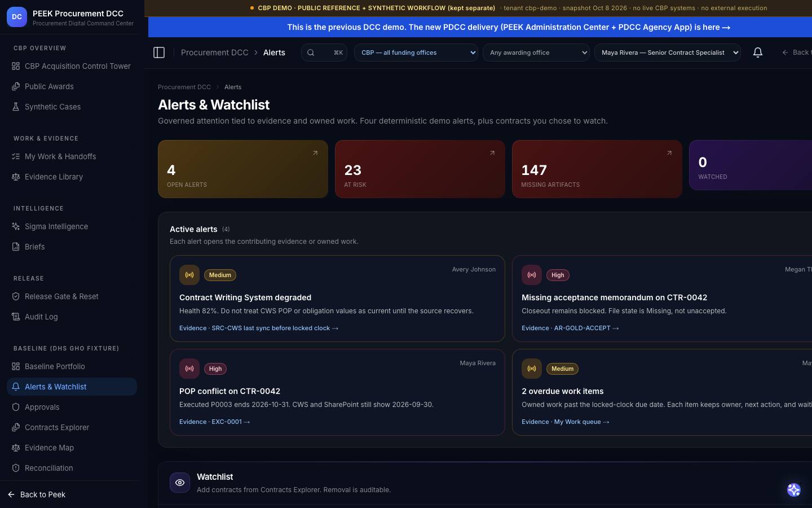Click the Alerts & Watchlist bell icon
Screen dimensions: 812x508
coord(16,387)
